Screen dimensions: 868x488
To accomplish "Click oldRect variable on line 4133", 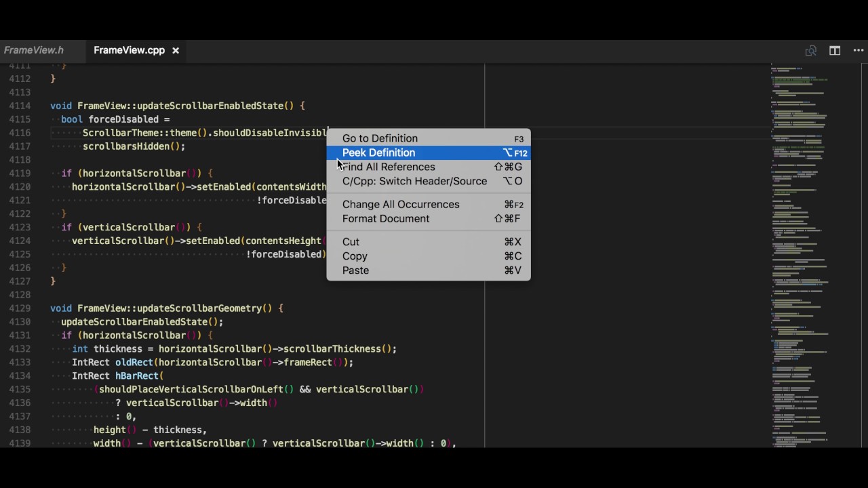I will [134, 363].
